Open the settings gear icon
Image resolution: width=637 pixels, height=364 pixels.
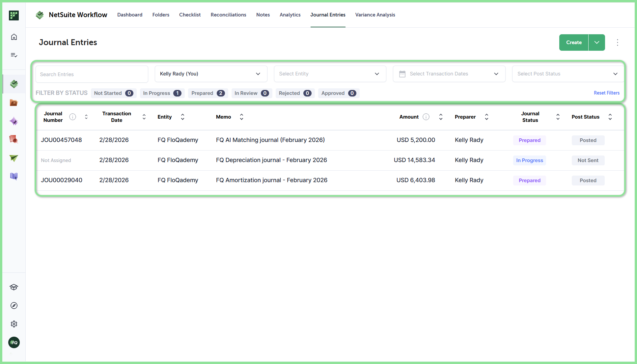pos(14,324)
